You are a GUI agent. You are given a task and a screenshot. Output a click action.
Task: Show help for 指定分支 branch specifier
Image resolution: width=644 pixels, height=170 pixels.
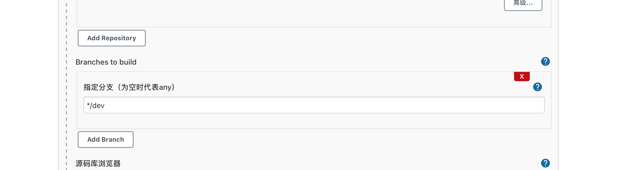point(537,87)
